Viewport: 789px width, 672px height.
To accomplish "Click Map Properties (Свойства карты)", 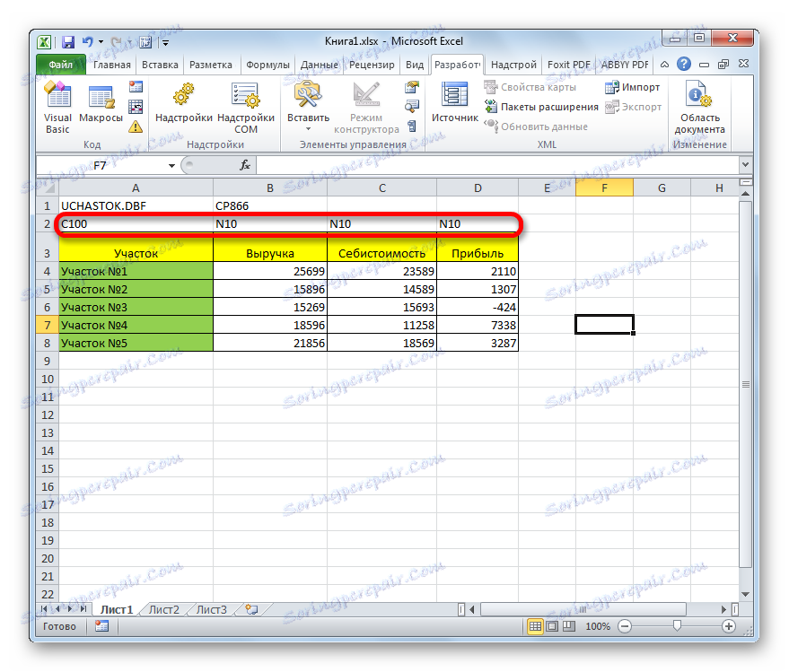I will point(530,87).
